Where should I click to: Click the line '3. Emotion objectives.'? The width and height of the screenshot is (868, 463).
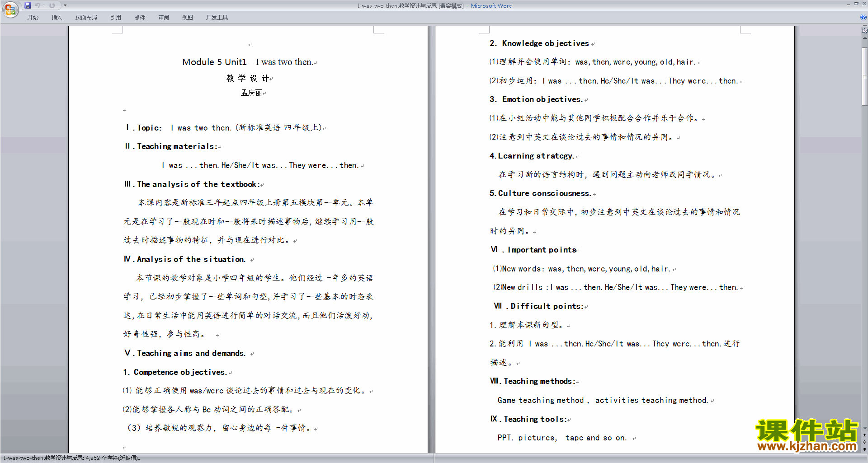click(536, 99)
